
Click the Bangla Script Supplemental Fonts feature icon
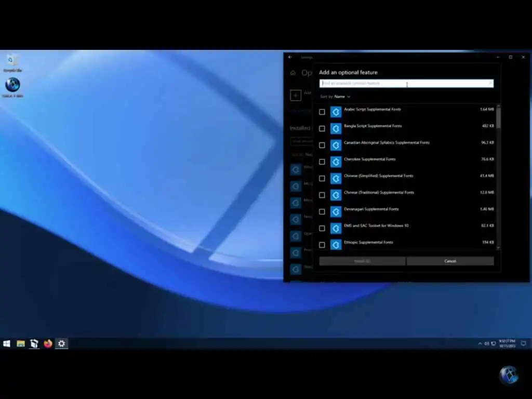pyautogui.click(x=336, y=129)
